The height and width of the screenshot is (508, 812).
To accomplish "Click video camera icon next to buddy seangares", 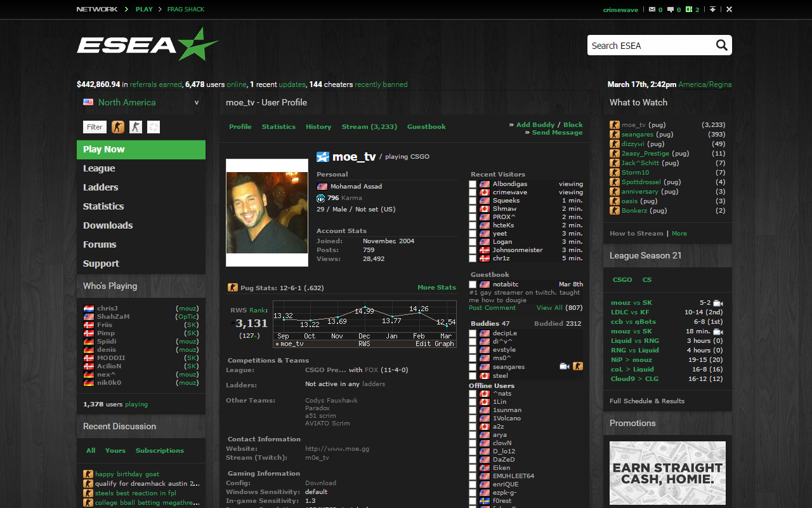I will [x=565, y=366].
